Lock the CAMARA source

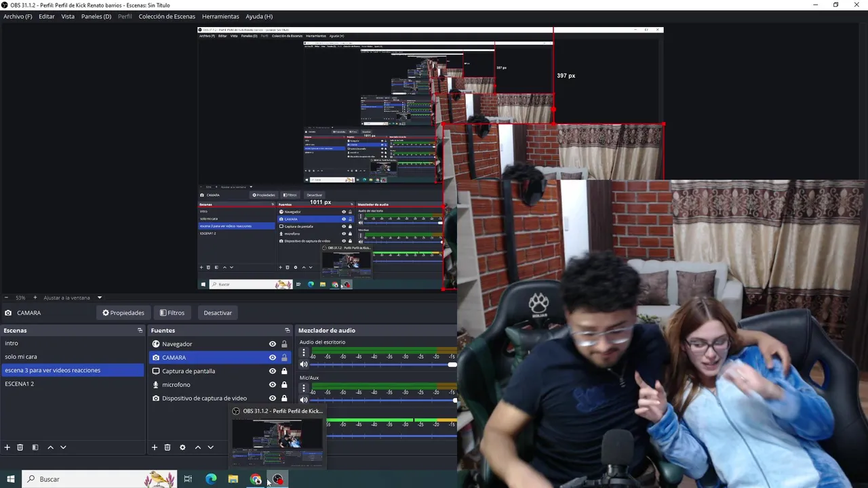point(284,357)
